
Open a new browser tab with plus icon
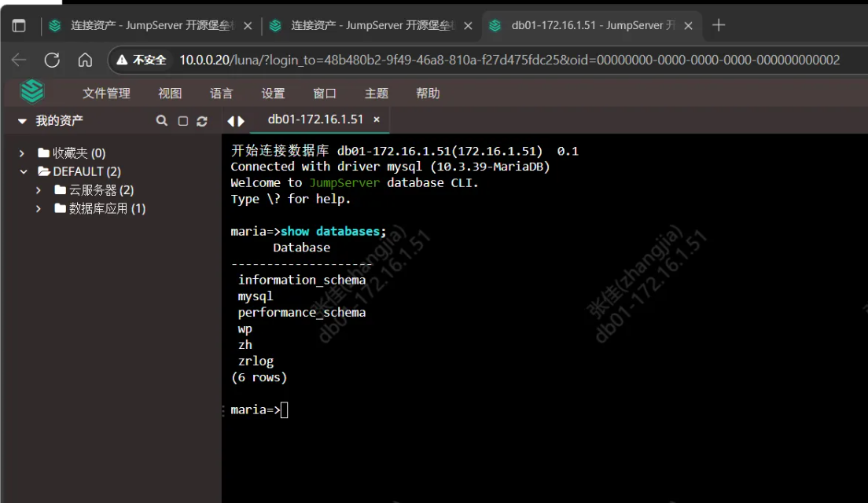tap(719, 25)
